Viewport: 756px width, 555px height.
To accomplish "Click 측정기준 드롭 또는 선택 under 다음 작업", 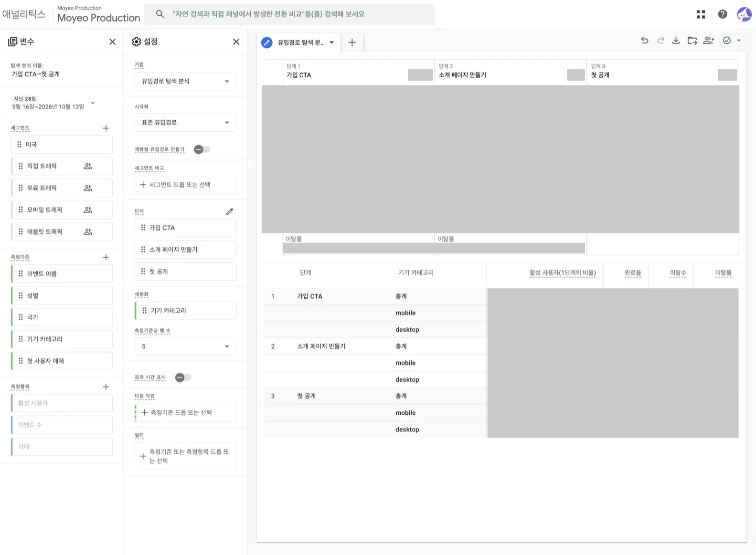I will tap(185, 412).
